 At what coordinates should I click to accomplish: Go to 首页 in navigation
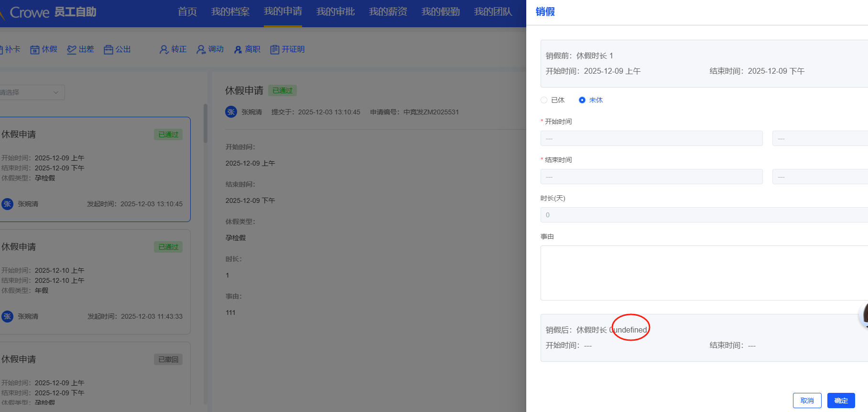pyautogui.click(x=187, y=11)
